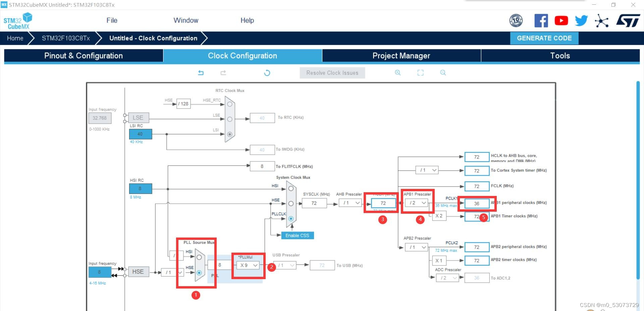This screenshot has height=311, width=644.
Task: Click the fit-to-screen zoom icon
Action: pos(420,73)
